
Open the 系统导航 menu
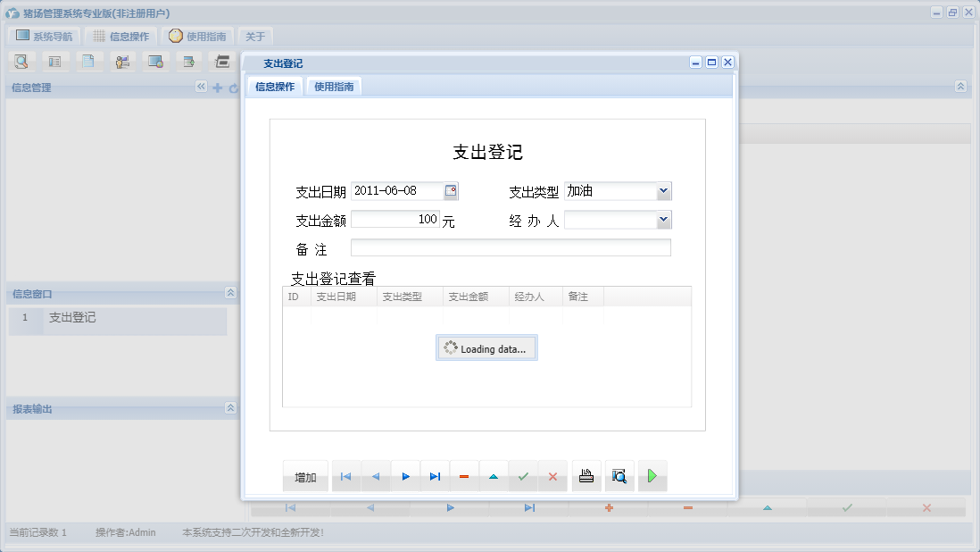pyautogui.click(x=43, y=36)
